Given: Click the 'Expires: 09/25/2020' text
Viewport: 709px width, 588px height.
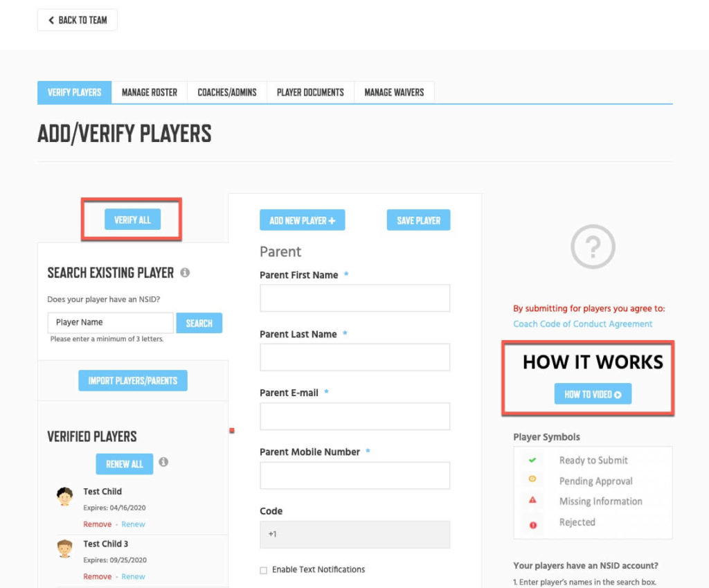Looking at the screenshot, I should [115, 560].
